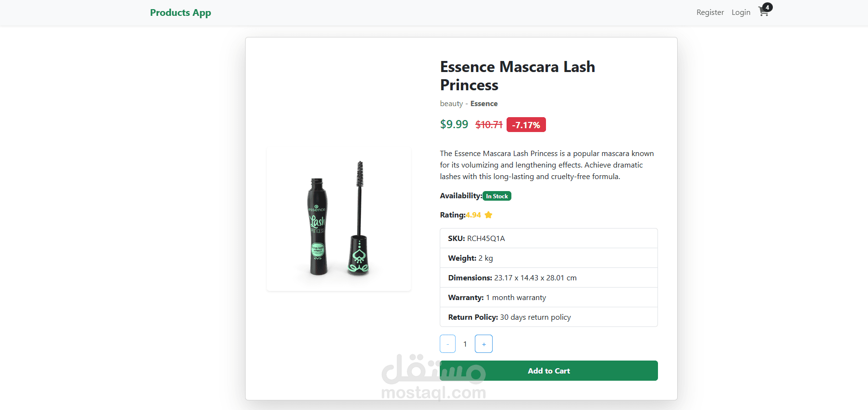The width and height of the screenshot is (868, 410).
Task: Click the SKU row in details list
Action: (x=548, y=239)
